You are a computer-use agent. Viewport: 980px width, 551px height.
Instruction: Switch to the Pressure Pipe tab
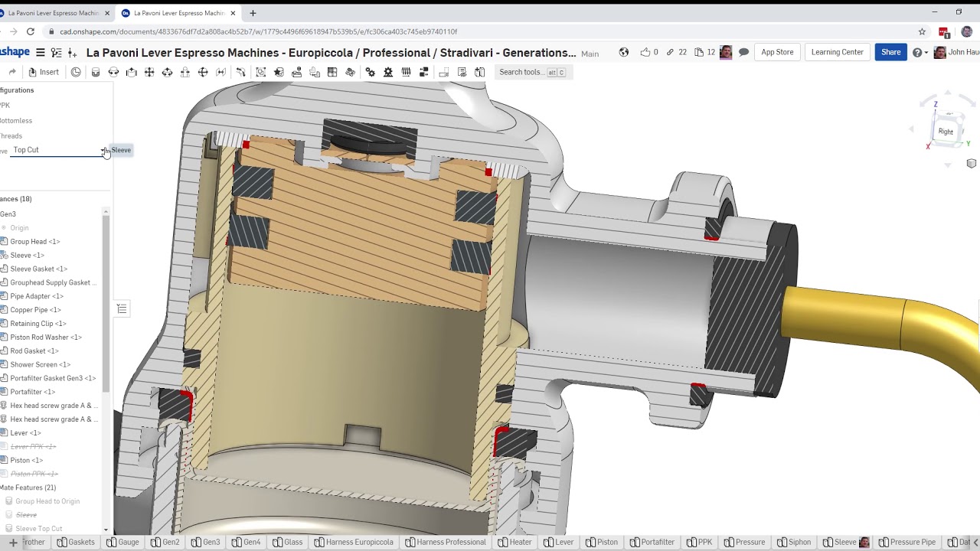906,543
